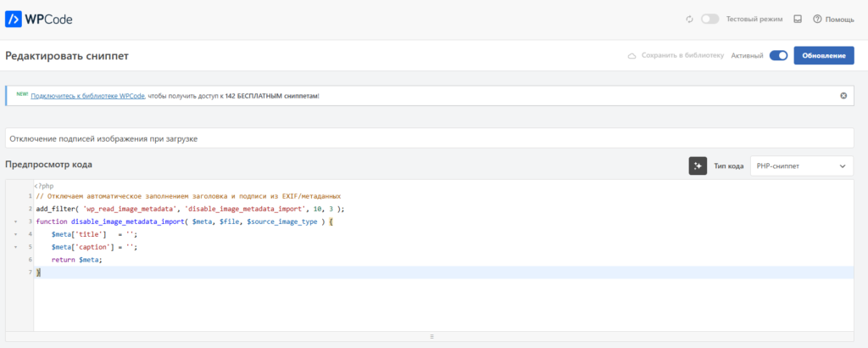Click line number 7 in the gutter
Screen dimensions: 868x348
point(30,272)
